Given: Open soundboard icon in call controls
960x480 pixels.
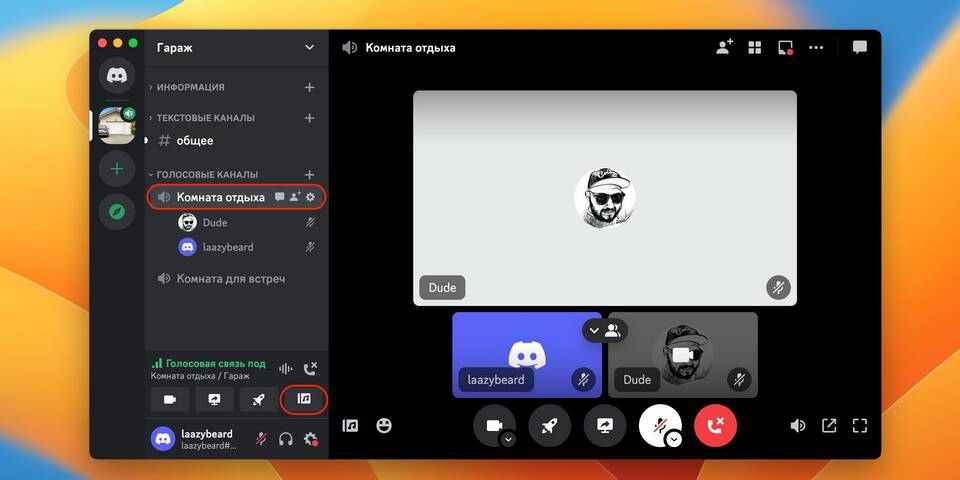Looking at the screenshot, I should [350, 426].
